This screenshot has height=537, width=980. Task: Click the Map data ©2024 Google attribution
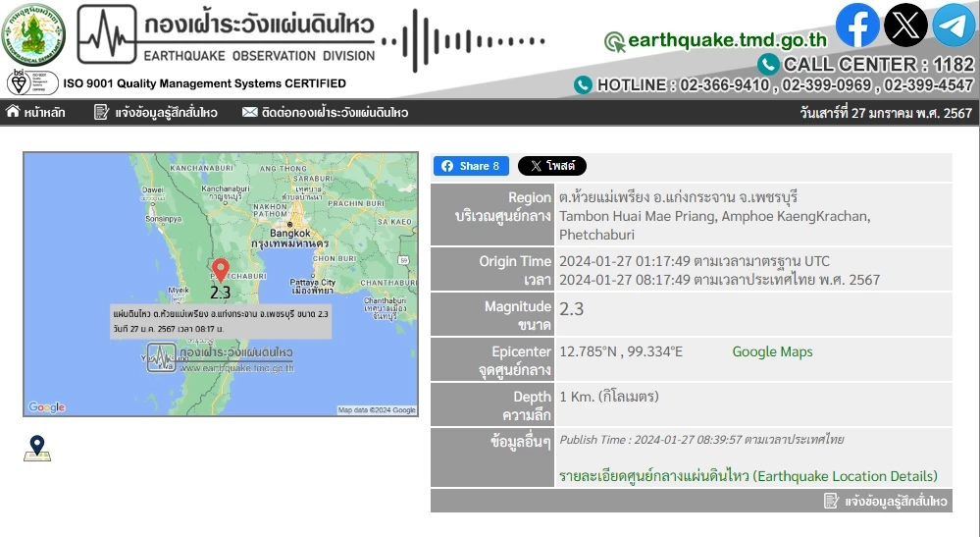click(377, 410)
